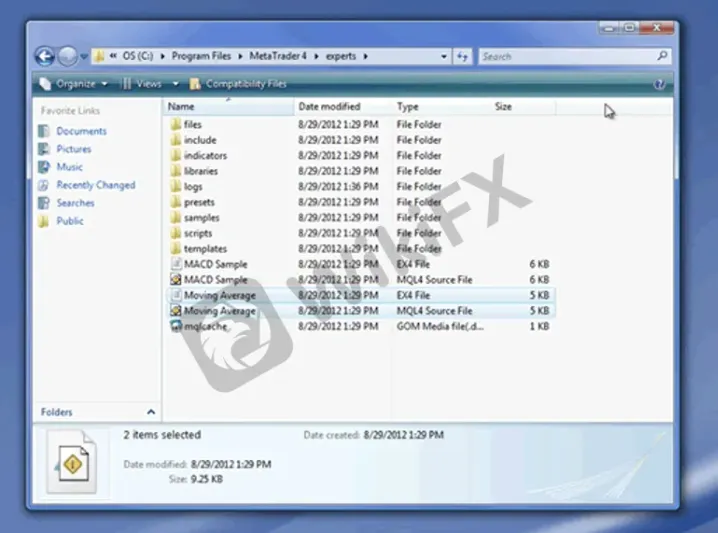
Task: Open Public favorite link
Action: 70,221
